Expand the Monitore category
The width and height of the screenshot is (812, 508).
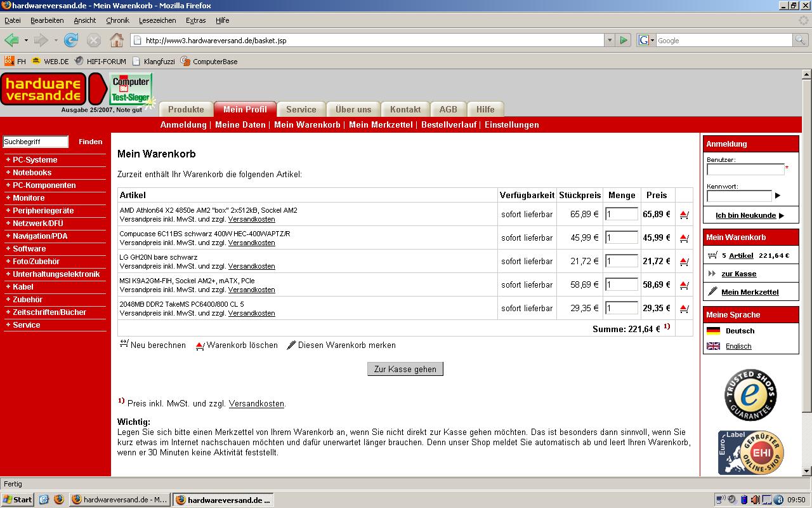(x=29, y=198)
